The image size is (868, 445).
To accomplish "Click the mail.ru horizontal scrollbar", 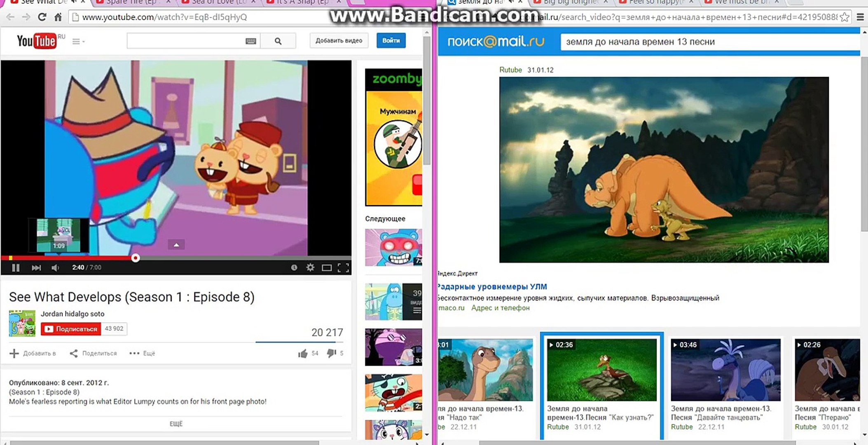I will pyautogui.click(x=637, y=443).
